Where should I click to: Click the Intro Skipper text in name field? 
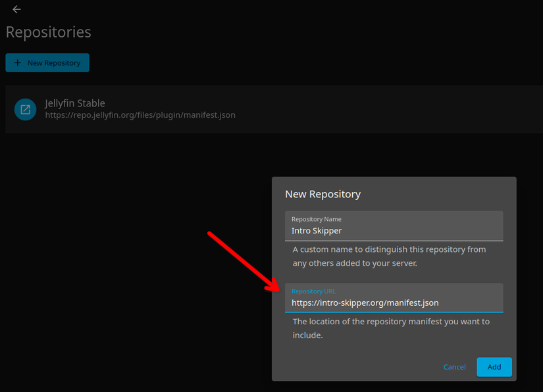[316, 231]
